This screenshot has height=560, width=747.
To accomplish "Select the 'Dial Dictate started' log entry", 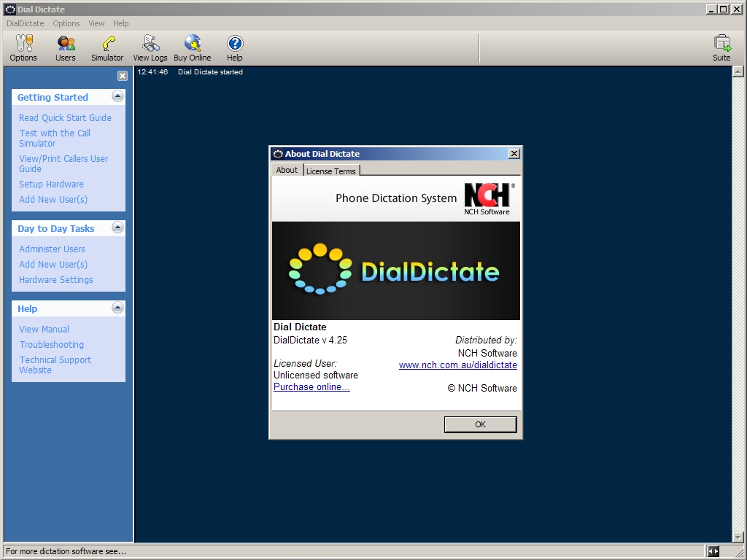I will 211,72.
